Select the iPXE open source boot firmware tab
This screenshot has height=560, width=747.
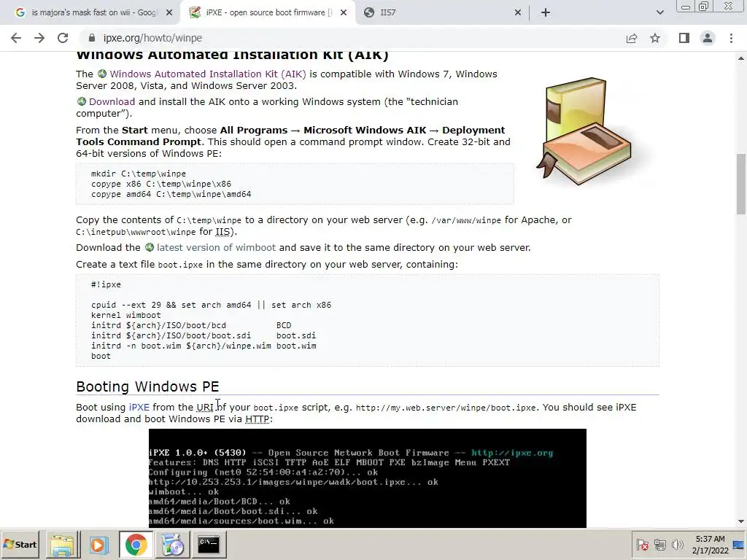click(x=268, y=13)
